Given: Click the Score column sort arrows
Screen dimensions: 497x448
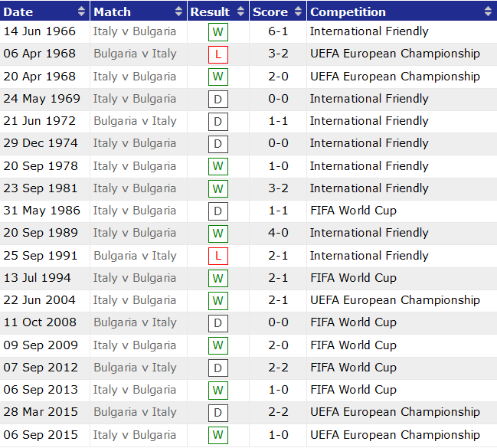Looking at the screenshot, I should (298, 11).
